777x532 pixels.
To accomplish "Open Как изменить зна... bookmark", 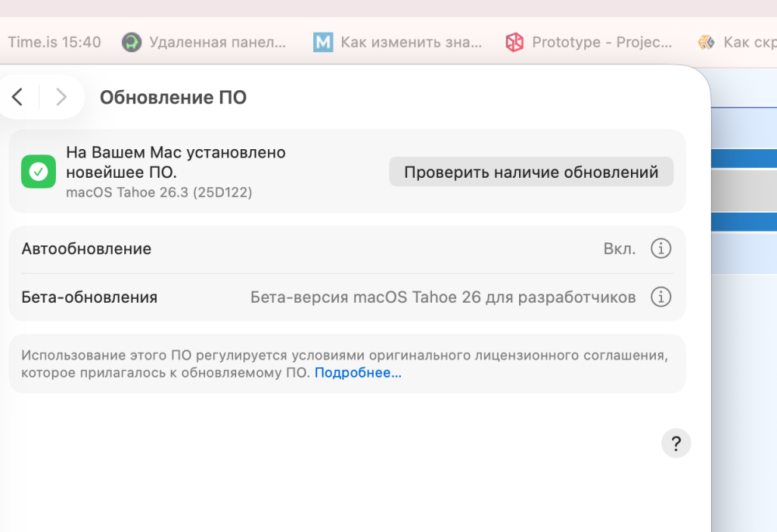I will tap(397, 42).
